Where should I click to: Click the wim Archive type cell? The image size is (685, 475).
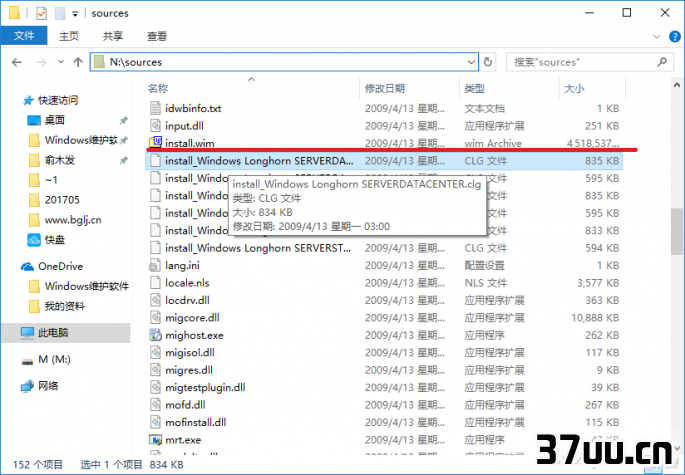coord(493,143)
